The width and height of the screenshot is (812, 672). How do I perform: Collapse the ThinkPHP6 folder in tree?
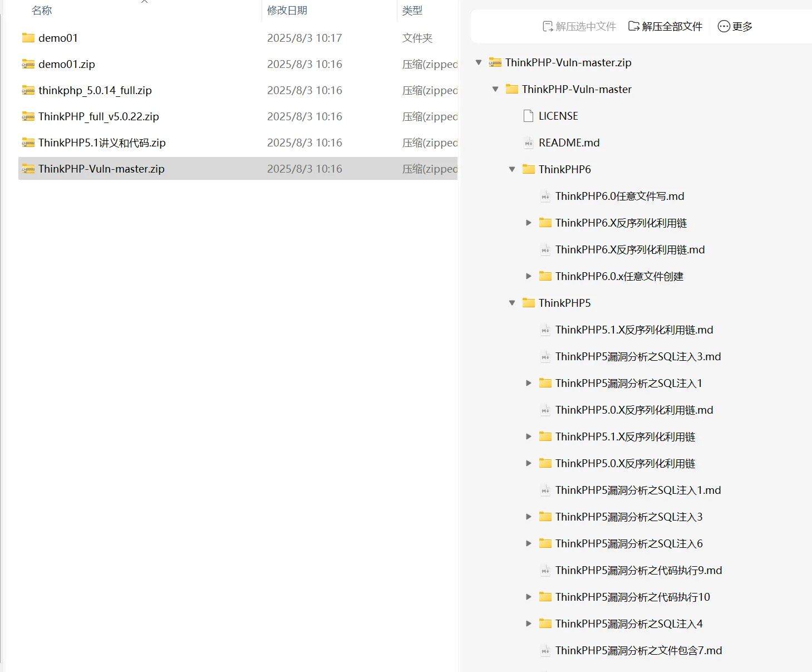pyautogui.click(x=512, y=169)
